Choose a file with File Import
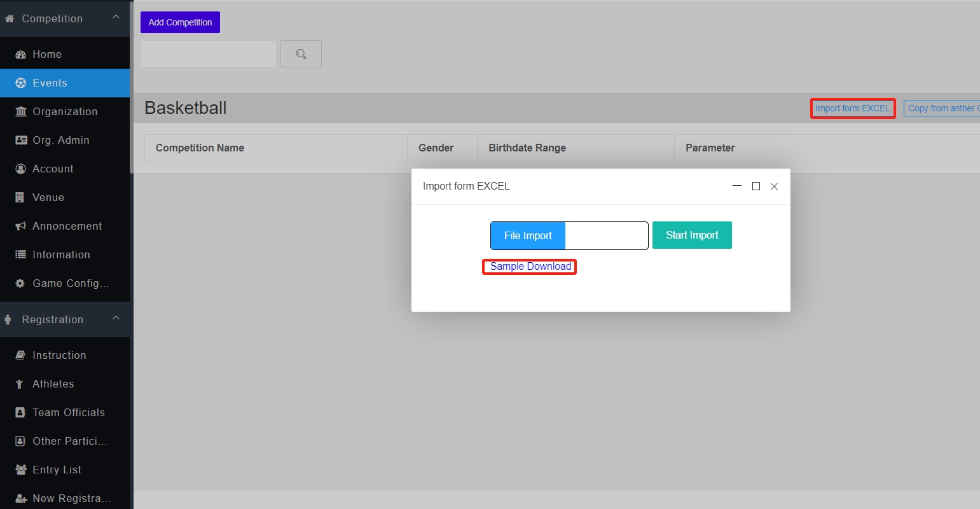980x509 pixels. 528,236
